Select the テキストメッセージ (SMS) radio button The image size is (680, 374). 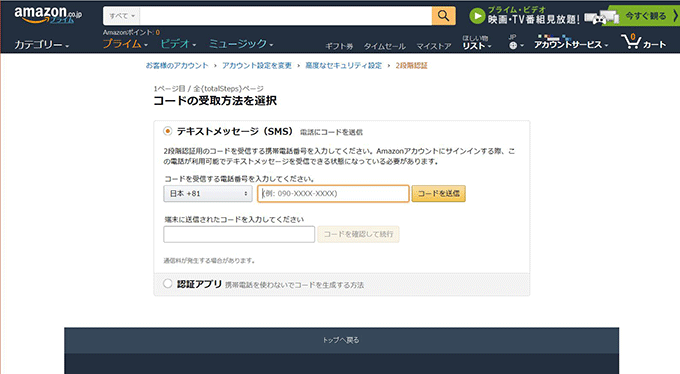click(x=167, y=131)
